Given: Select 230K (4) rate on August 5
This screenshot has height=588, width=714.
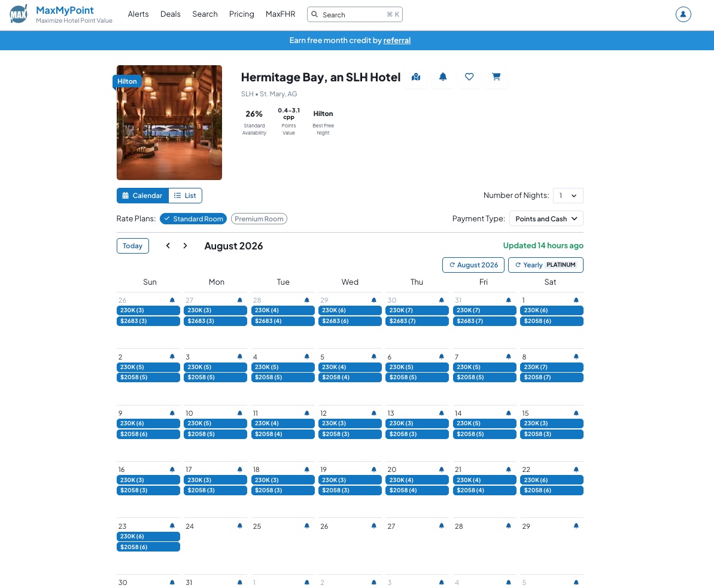Looking at the screenshot, I should click(350, 367).
